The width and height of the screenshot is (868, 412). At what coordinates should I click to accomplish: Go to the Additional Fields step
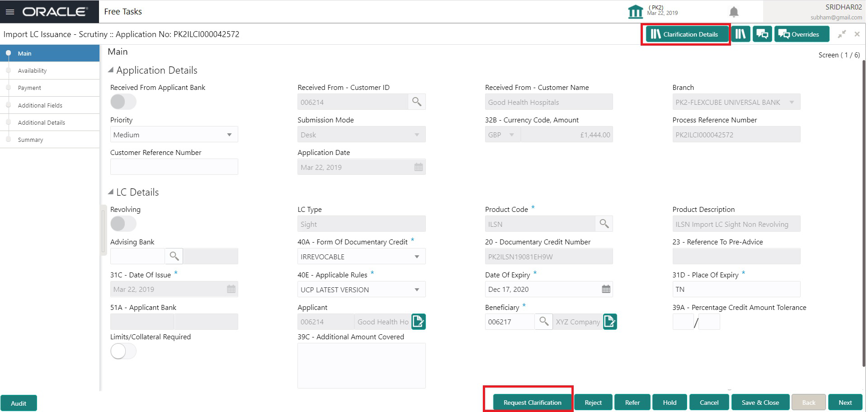[x=50, y=105]
